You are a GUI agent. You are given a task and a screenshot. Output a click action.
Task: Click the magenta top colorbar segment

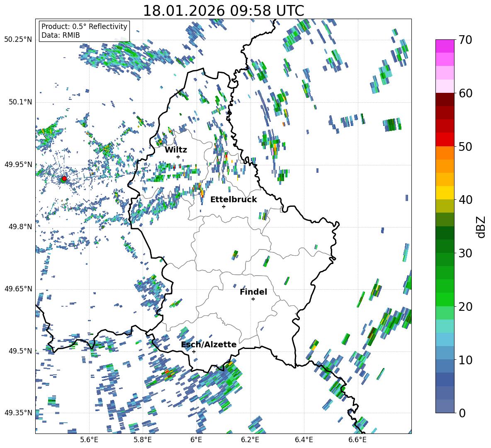click(x=445, y=46)
